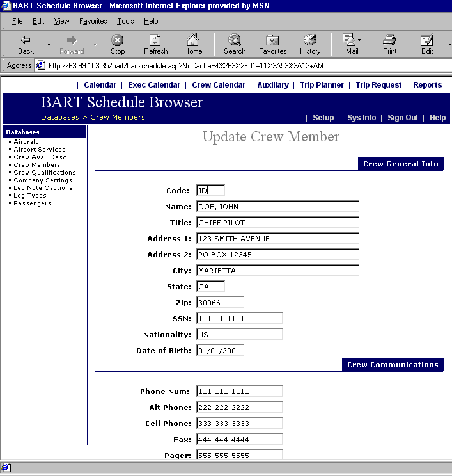The width and height of the screenshot is (452, 476).
Task: Click the Sign Out link
Action: pyautogui.click(x=403, y=118)
